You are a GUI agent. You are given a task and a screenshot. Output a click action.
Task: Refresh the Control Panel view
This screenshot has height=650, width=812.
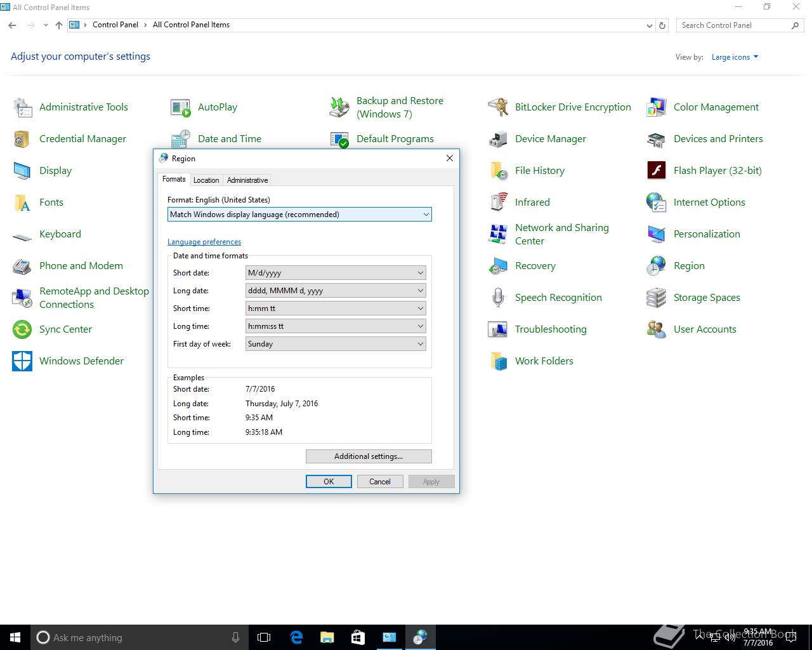point(662,25)
